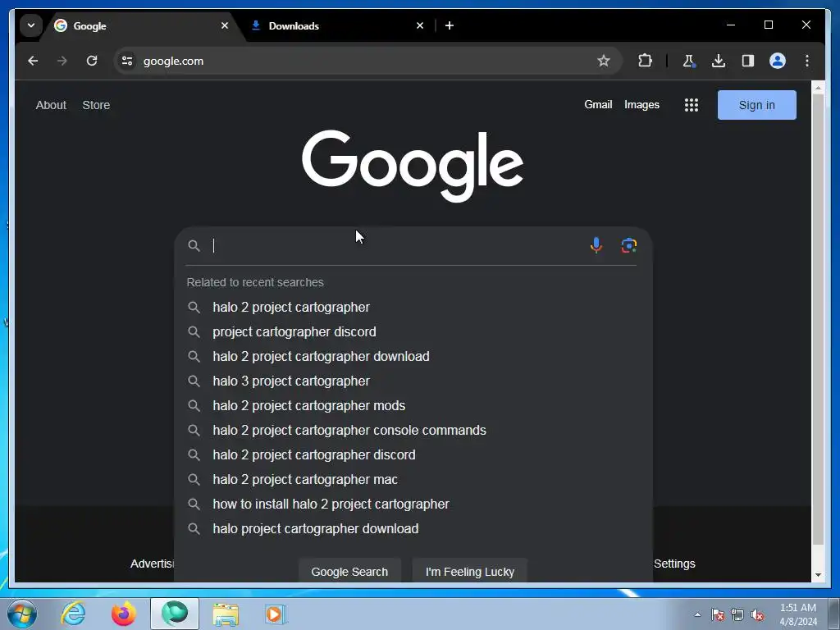Click the forward navigation arrow
This screenshot has width=840, height=630.
(x=62, y=61)
